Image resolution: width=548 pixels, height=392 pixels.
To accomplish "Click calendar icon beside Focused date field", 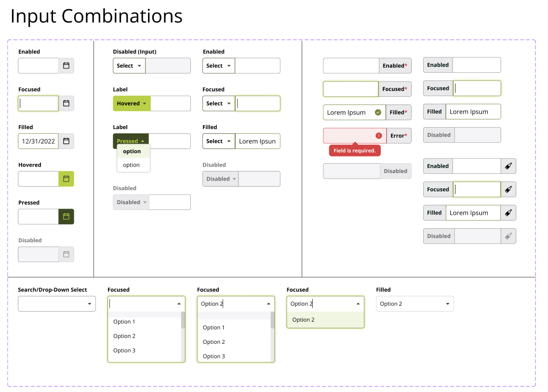I will [x=66, y=104].
